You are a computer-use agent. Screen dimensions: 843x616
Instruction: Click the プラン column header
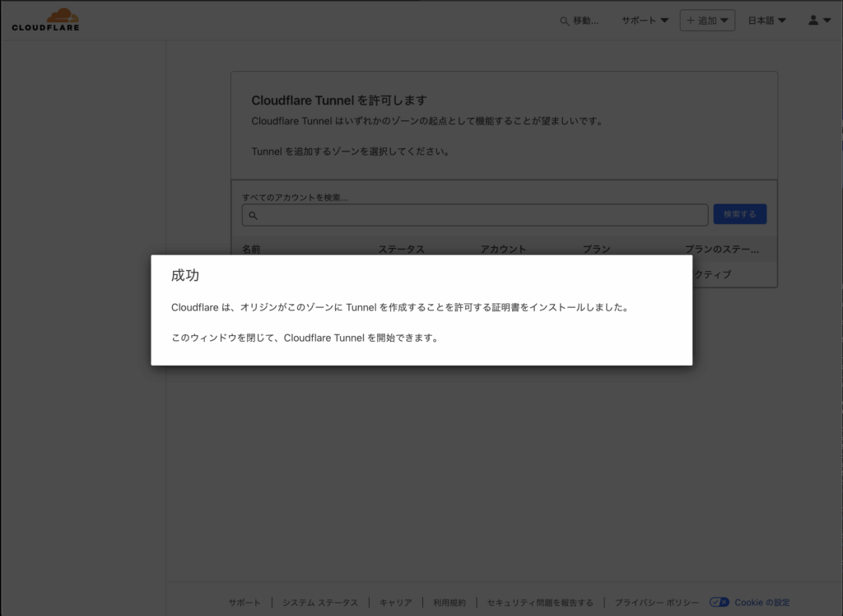click(597, 249)
